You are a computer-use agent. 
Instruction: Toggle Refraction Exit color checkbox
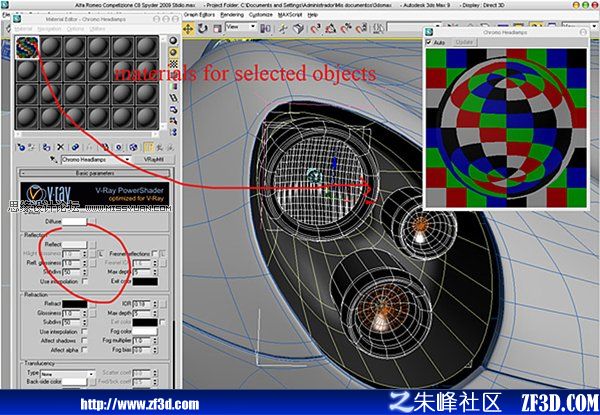(162, 322)
